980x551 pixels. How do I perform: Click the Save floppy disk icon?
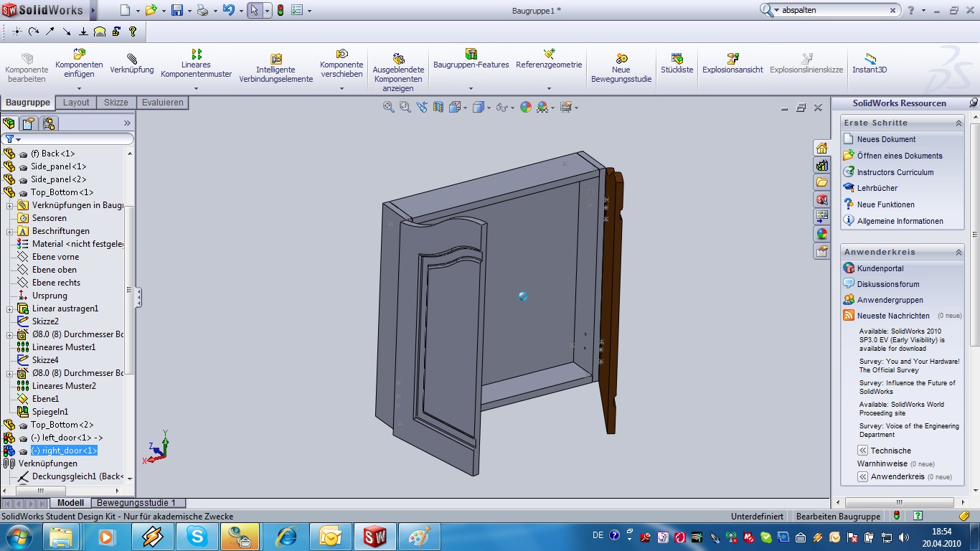(x=176, y=10)
